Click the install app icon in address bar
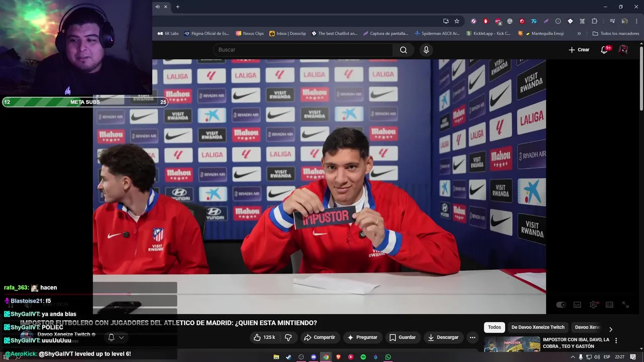 click(446, 21)
